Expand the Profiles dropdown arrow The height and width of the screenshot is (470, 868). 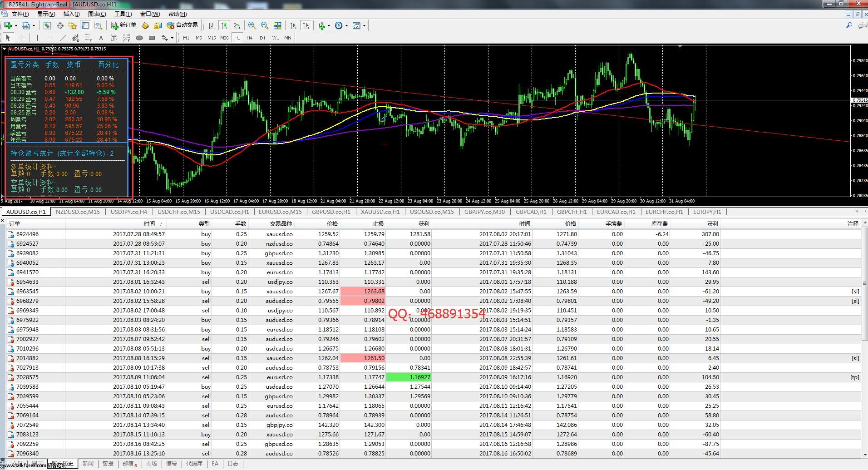pos(34,25)
